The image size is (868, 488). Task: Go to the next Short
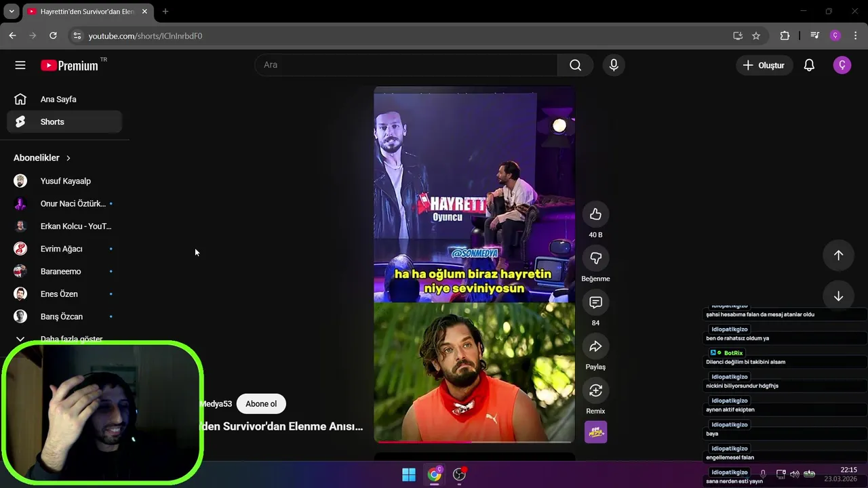838,296
